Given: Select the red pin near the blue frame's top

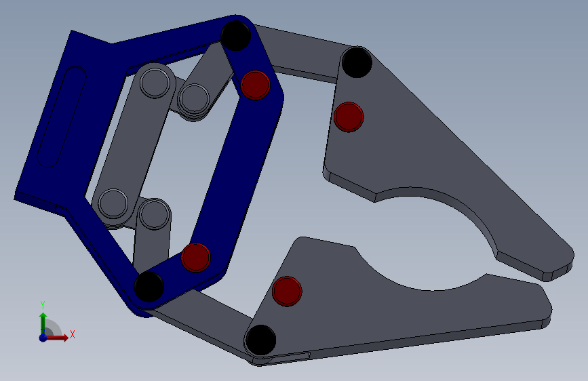Looking at the screenshot, I should tap(256, 85).
